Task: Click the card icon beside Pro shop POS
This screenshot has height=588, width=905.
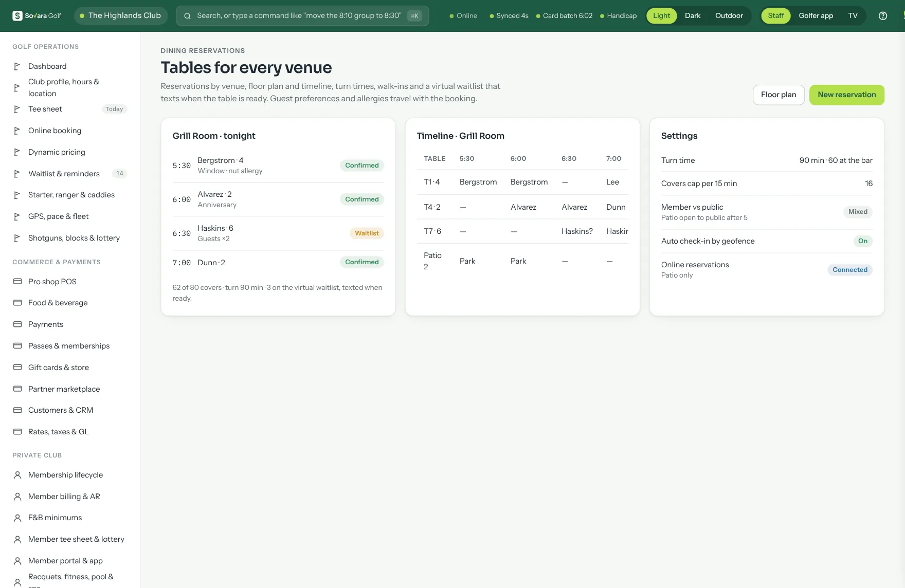Action: [x=17, y=282]
